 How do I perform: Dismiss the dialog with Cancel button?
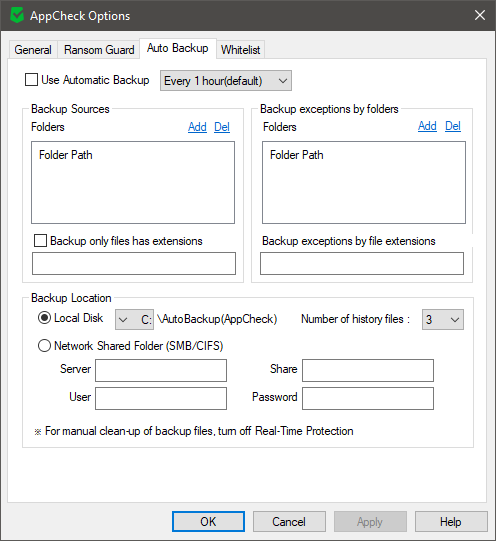click(289, 522)
